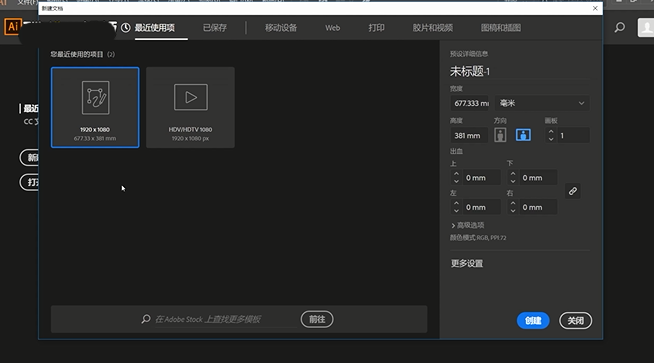Toggle the bleed link chain icon
This screenshot has width=654, height=363.
(573, 191)
